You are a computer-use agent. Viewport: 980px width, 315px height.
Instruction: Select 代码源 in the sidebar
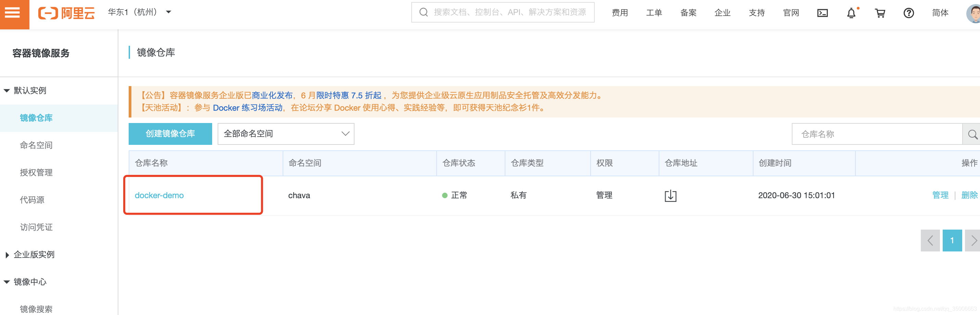tap(32, 200)
